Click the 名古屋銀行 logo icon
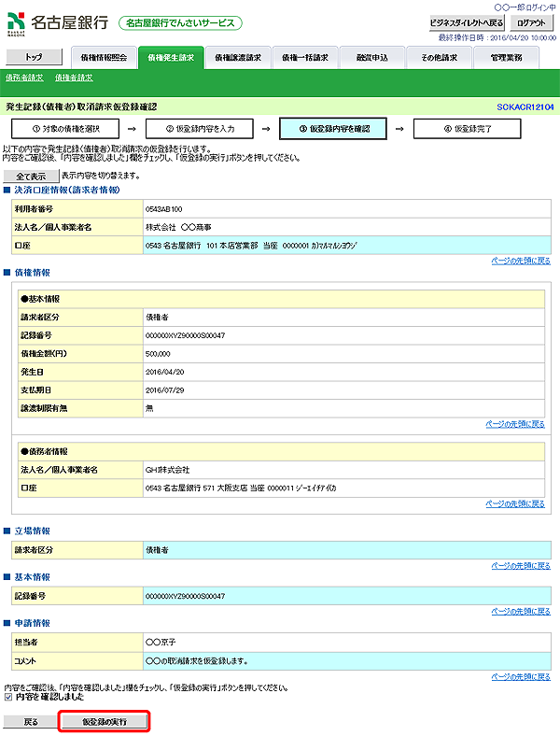 16,23
